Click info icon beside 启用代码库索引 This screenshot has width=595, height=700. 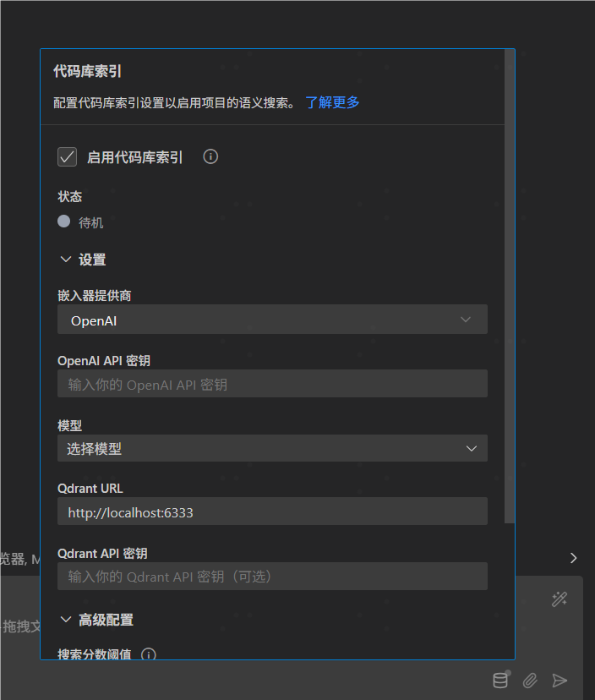tap(211, 156)
